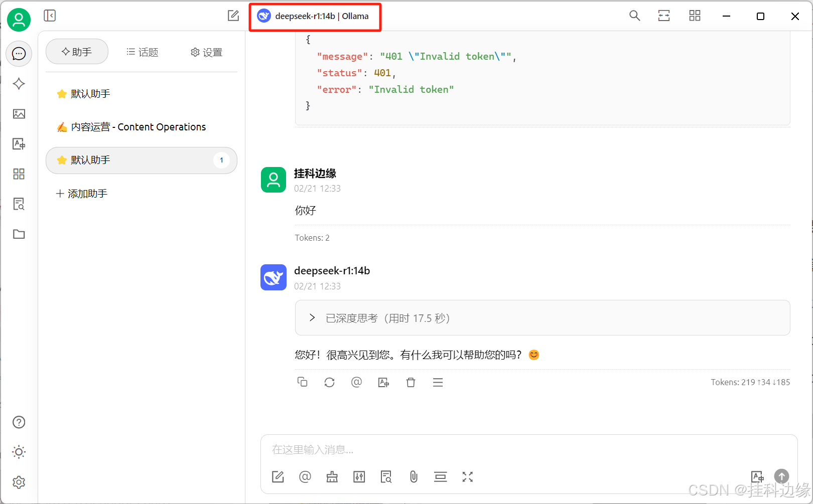Collapse the assistant sidebar panel
Viewport: 813px width, 504px height.
[50, 16]
